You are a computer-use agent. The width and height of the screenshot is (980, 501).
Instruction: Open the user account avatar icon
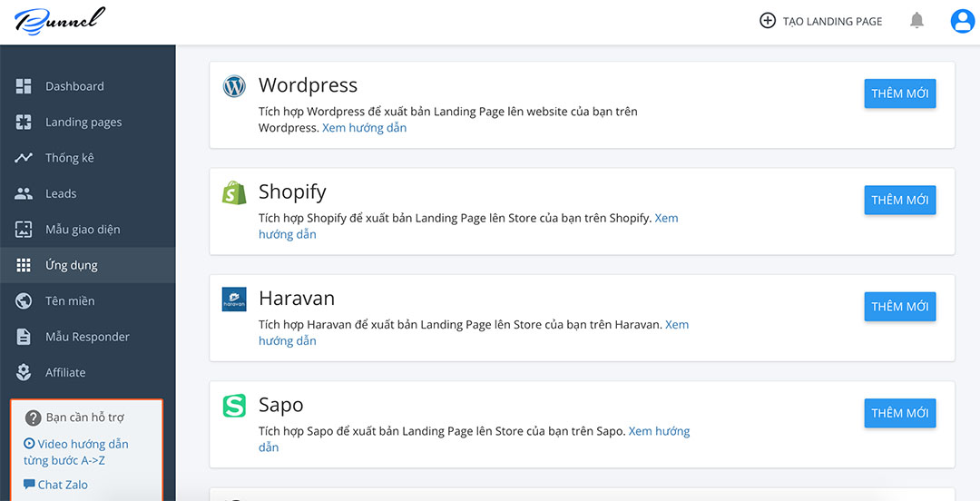coord(962,21)
